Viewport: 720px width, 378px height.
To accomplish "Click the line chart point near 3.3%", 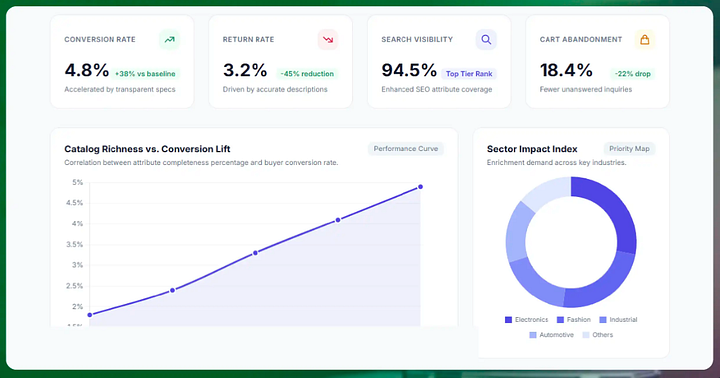I will tap(255, 253).
